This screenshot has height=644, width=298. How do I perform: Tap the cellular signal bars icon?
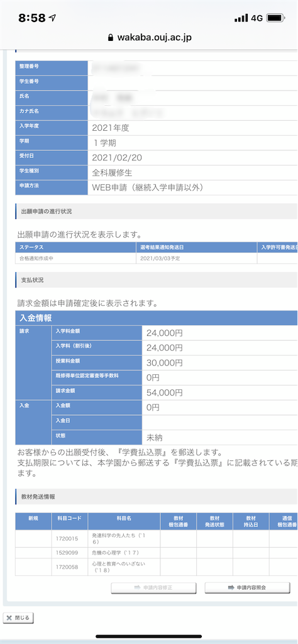(x=241, y=18)
